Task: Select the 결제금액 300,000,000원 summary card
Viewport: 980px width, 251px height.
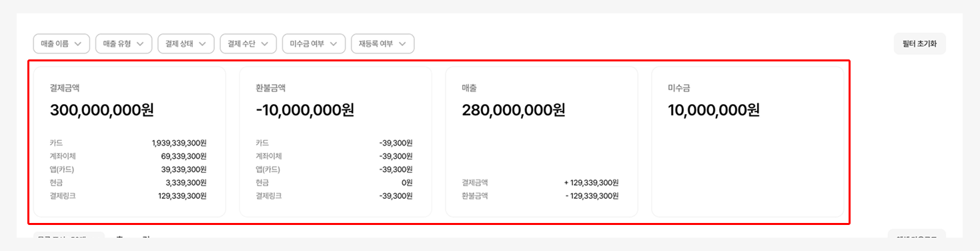Action: tap(129, 142)
